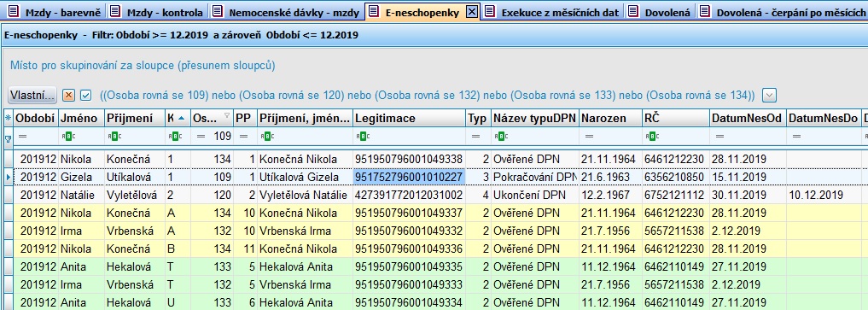The height and width of the screenshot is (310, 868).
Task: Open the Os... column filter dropdown
Action: 226,115
